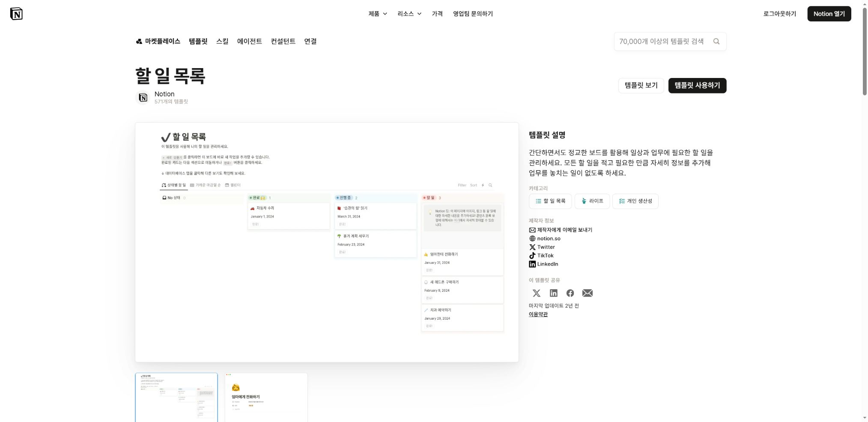This screenshot has width=868, height=422.
Task: Click the globe icon beside notion.so
Action: (x=532, y=239)
